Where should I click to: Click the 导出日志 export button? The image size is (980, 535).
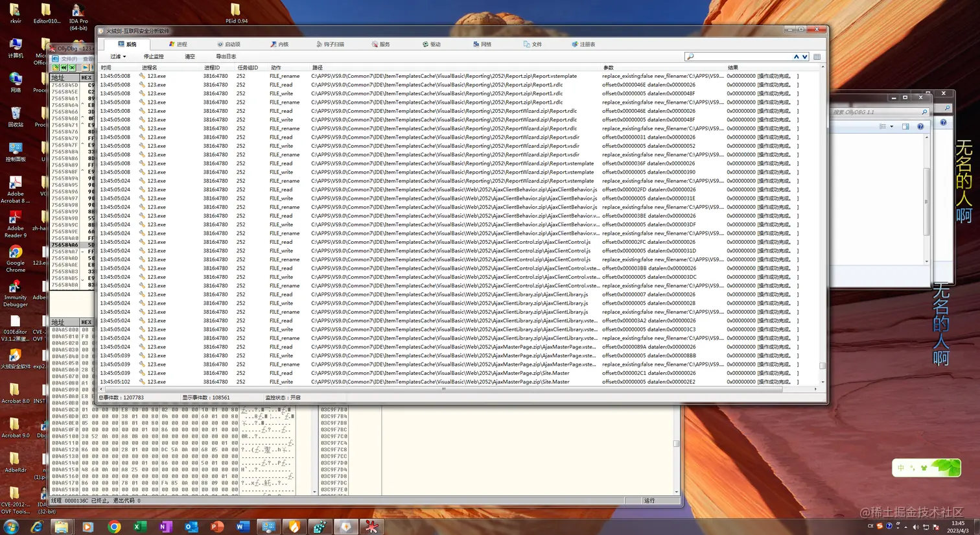click(226, 56)
